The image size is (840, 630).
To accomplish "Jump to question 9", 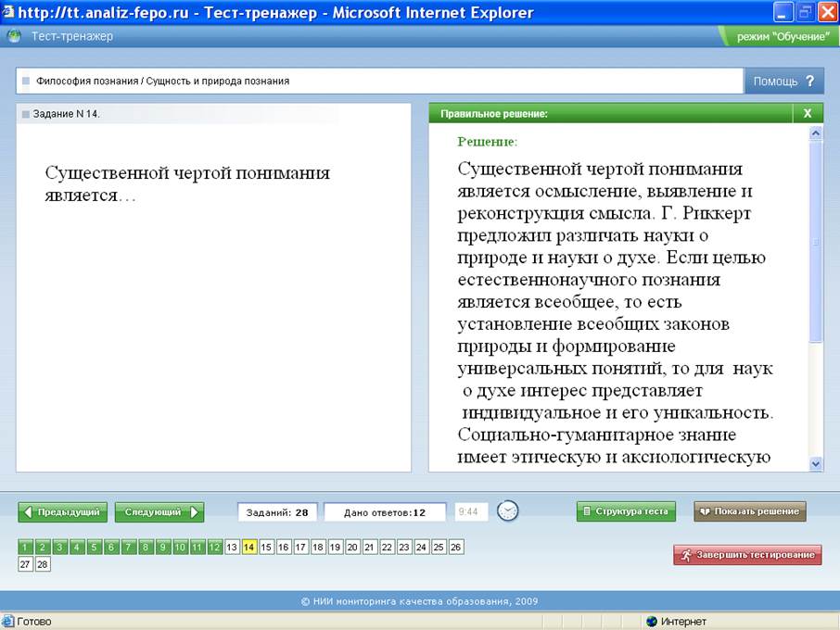I will [x=162, y=547].
